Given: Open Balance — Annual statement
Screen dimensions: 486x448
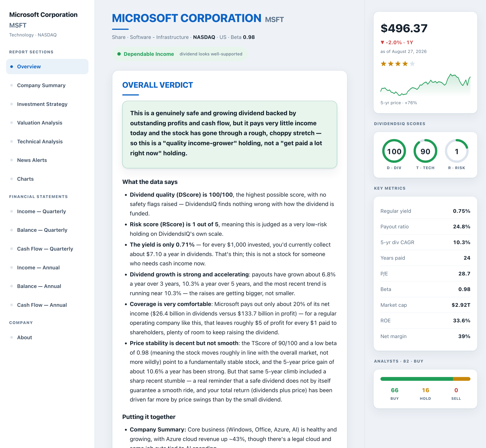Looking at the screenshot, I should click(47, 286).
